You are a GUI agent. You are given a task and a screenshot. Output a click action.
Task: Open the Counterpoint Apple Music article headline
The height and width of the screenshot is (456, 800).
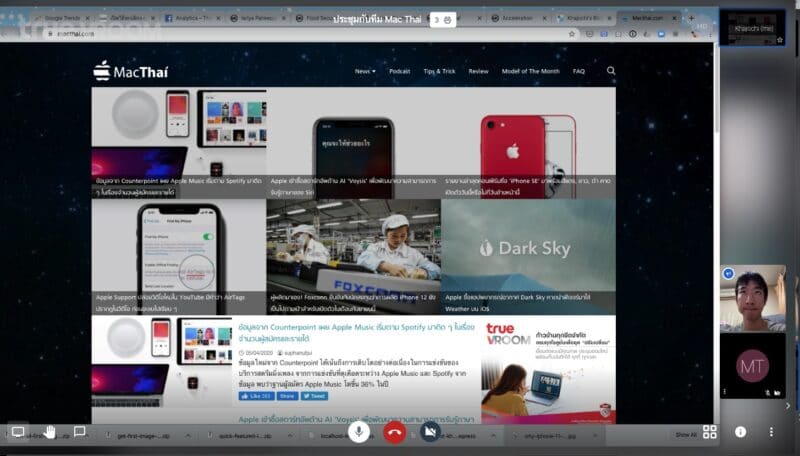(x=356, y=333)
